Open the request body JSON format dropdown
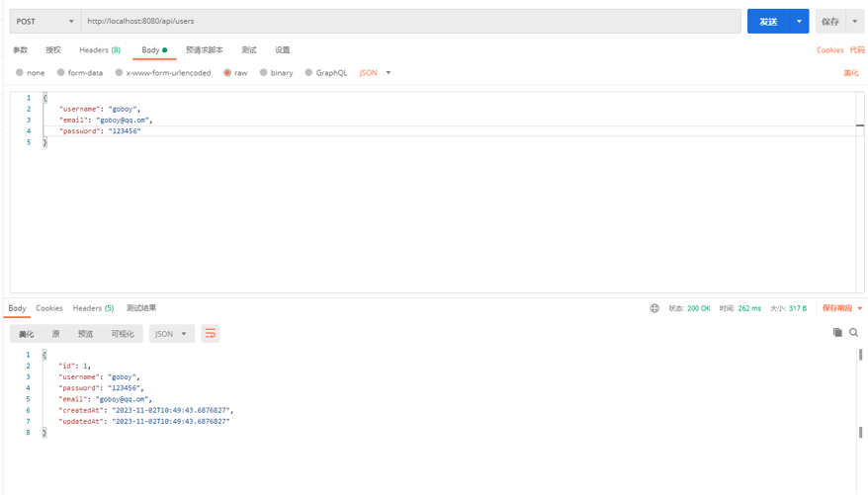This screenshot has width=868, height=495. (x=375, y=72)
